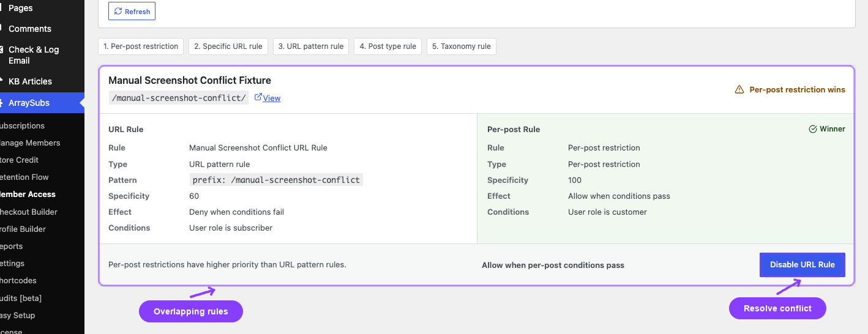Open the Shortcodes submenu item
868x334 pixels.
42,280
